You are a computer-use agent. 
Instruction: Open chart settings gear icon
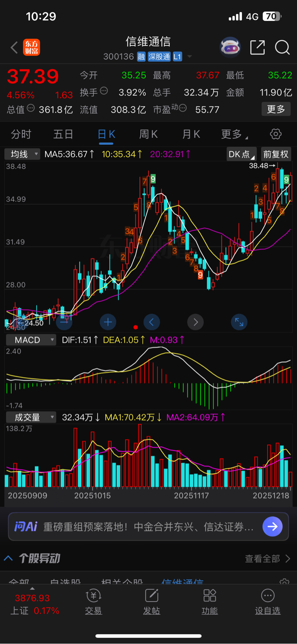tap(276, 134)
